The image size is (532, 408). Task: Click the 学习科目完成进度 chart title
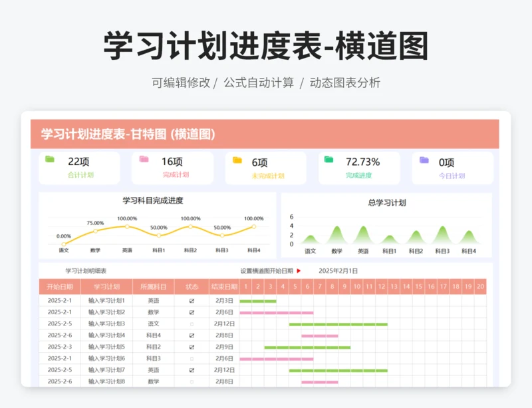pos(153,200)
